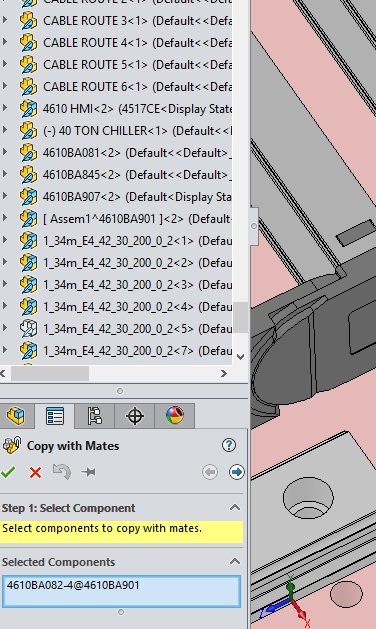Click the 40 TON CHILLER<1> assembly icon
376x629 pixels.
click(28, 131)
